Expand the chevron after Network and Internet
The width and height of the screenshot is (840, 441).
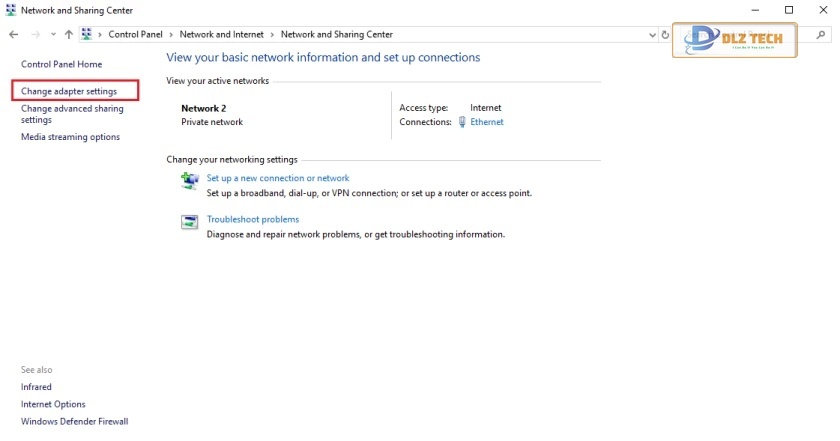point(272,34)
